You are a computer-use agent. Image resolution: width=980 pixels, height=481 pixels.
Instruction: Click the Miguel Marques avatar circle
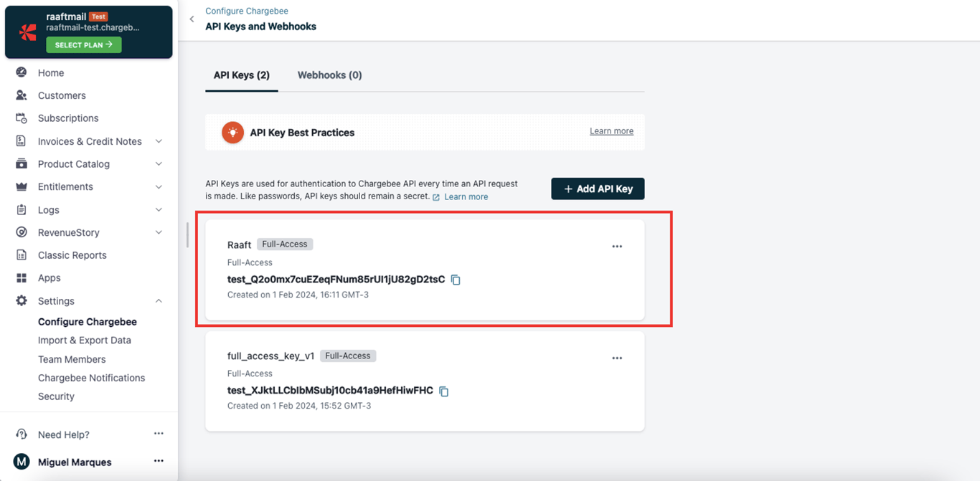pyautogui.click(x=22, y=462)
